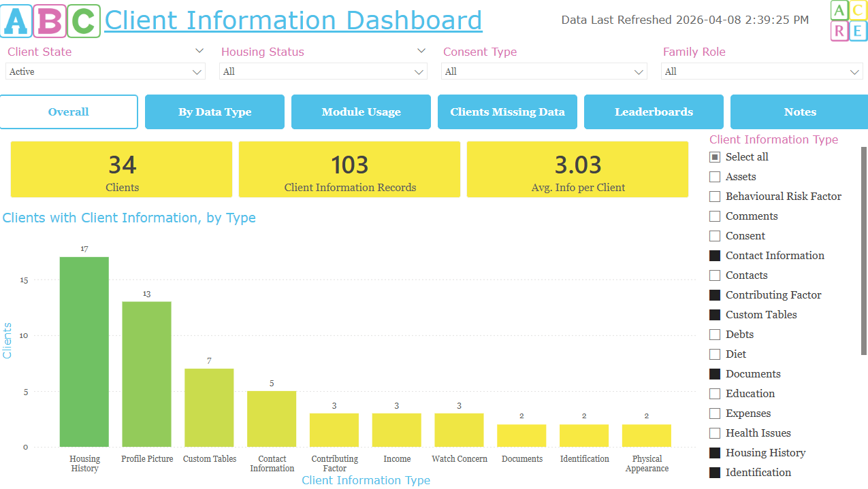Open the Leaderboards tab

653,112
